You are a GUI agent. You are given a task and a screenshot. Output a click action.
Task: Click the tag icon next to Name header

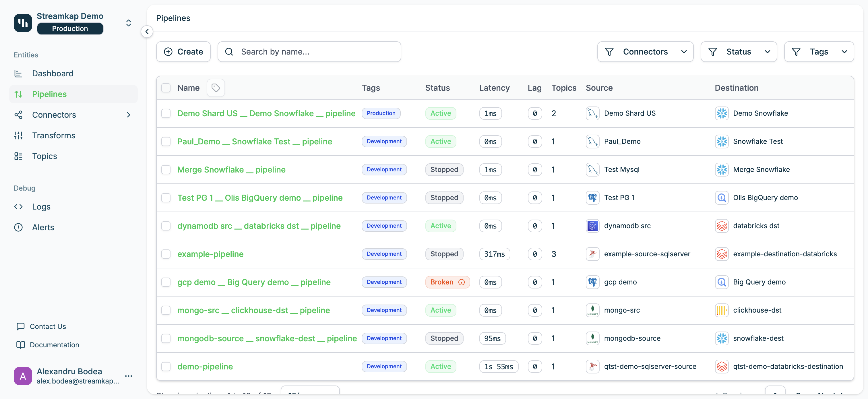tap(216, 88)
